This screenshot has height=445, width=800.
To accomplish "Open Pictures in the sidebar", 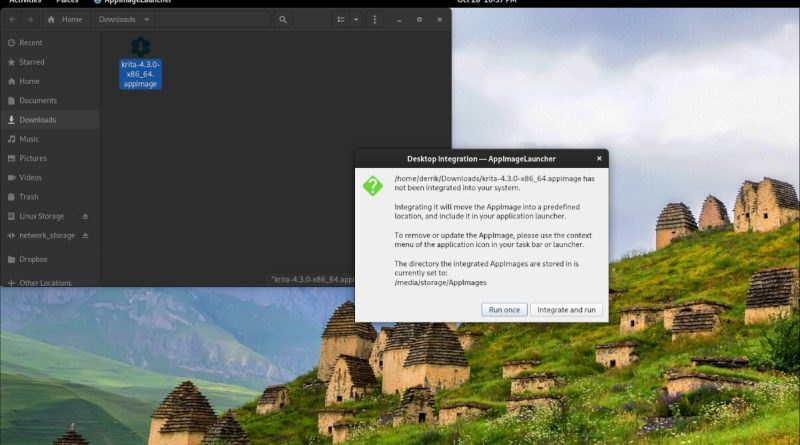I will pyautogui.click(x=49, y=158).
